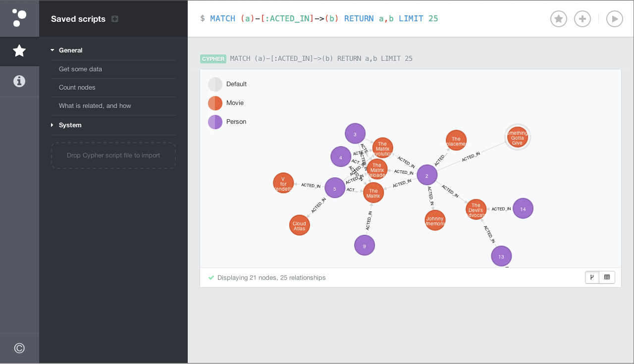Click the Neo4j logo icon

pyautogui.click(x=19, y=18)
